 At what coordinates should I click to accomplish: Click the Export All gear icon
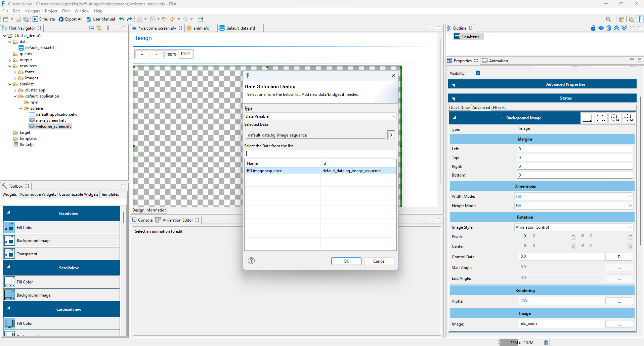(x=61, y=19)
